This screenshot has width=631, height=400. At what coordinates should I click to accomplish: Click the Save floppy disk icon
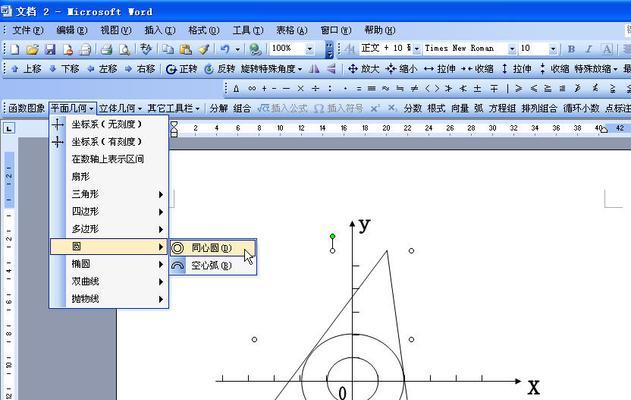tap(50, 49)
